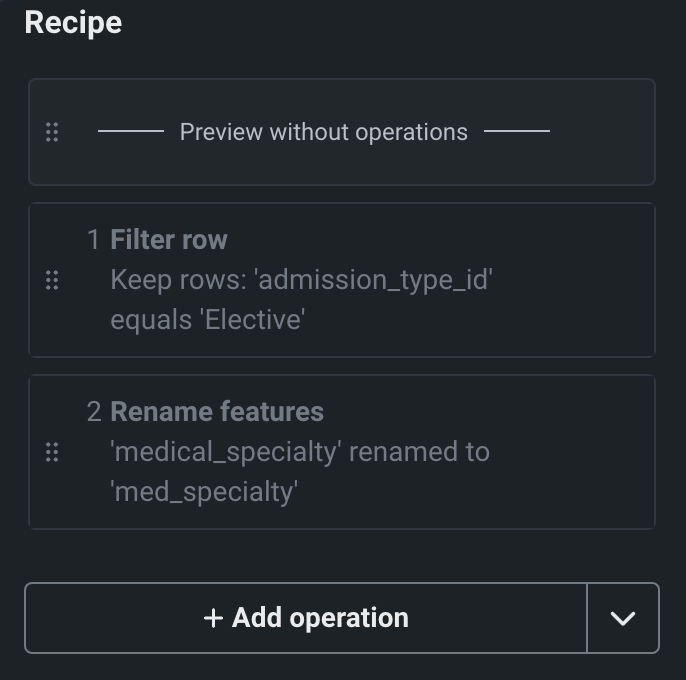686x680 pixels.
Task: Grab the drag handle on the Preview card
Action: pos(52,132)
